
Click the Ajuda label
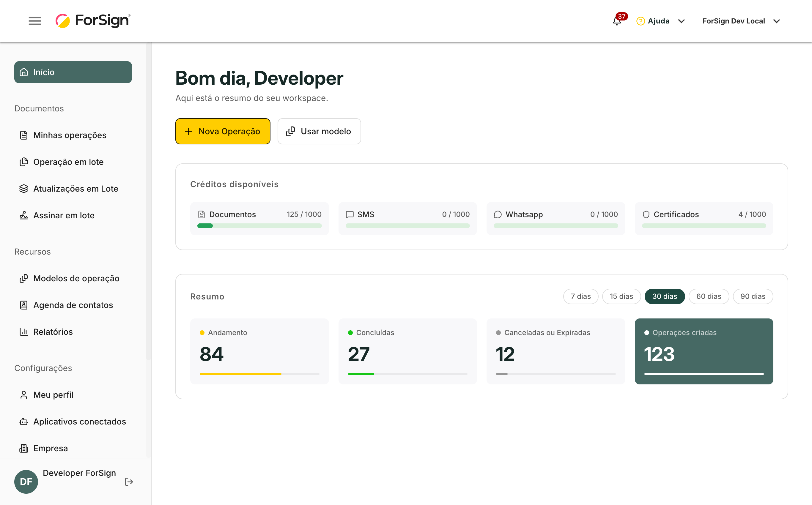(659, 21)
